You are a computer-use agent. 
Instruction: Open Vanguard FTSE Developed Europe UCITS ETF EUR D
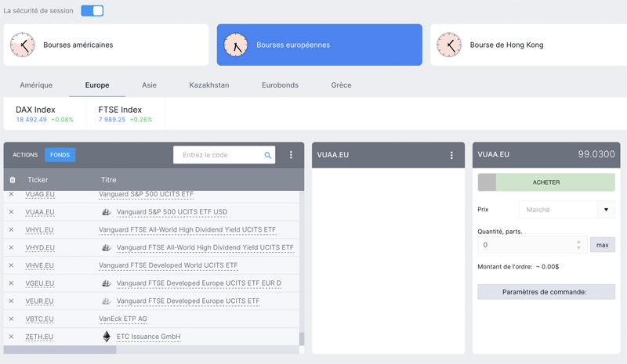[199, 283]
